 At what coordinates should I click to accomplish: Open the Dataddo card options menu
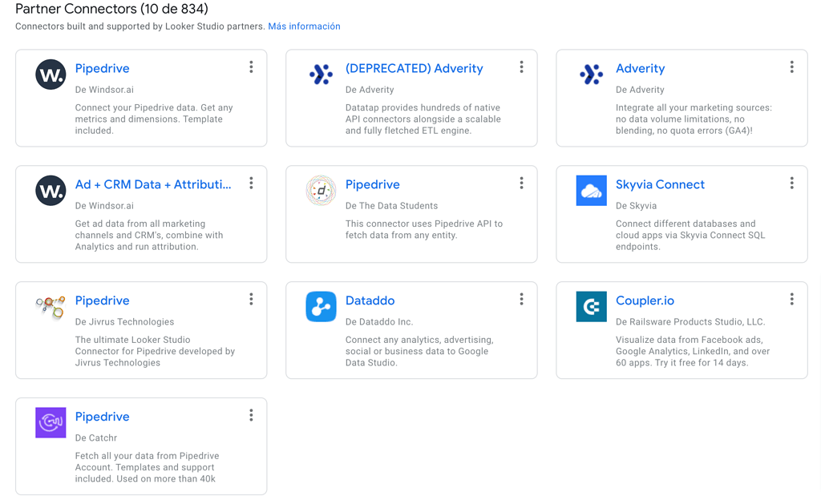point(521,299)
